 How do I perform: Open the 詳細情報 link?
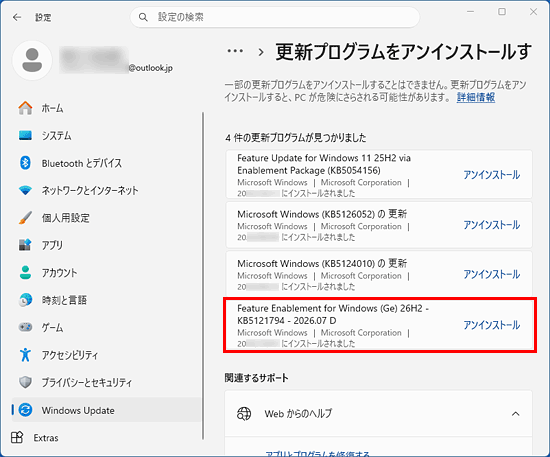pos(476,97)
